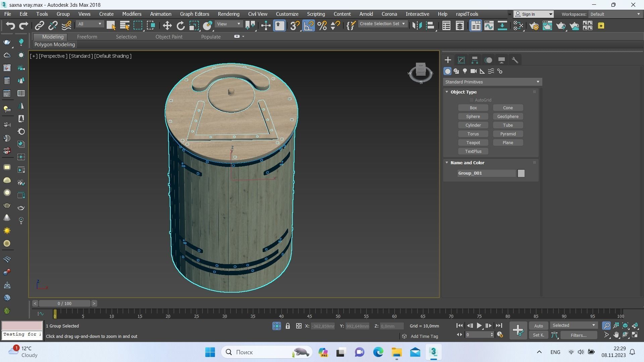Click the Cylinder primitive button
Image resolution: width=644 pixels, height=362 pixels.
pyautogui.click(x=473, y=125)
